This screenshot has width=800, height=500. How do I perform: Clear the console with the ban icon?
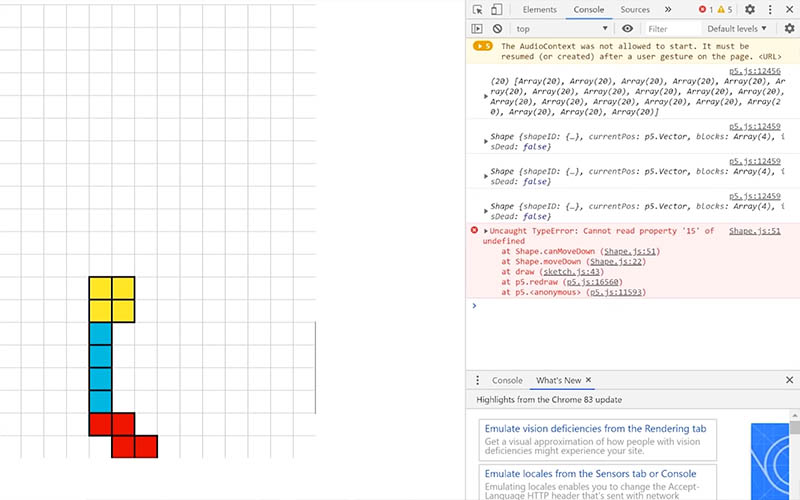coord(497,29)
